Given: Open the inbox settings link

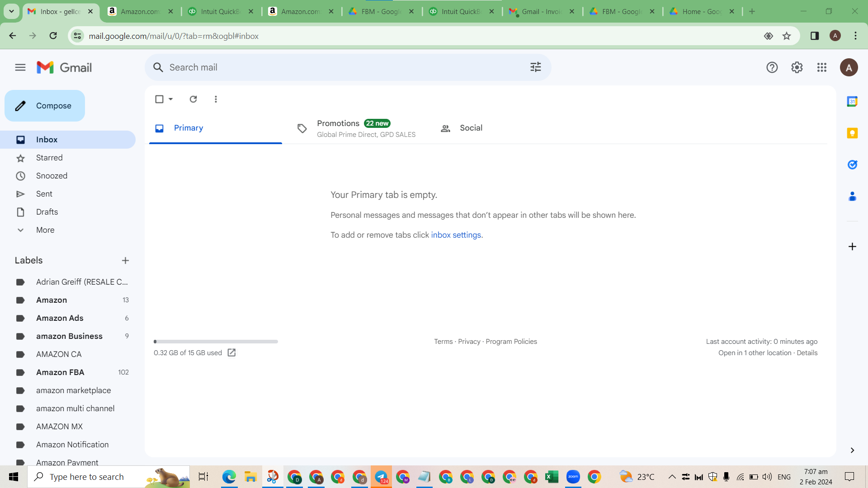Looking at the screenshot, I should tap(456, 235).
